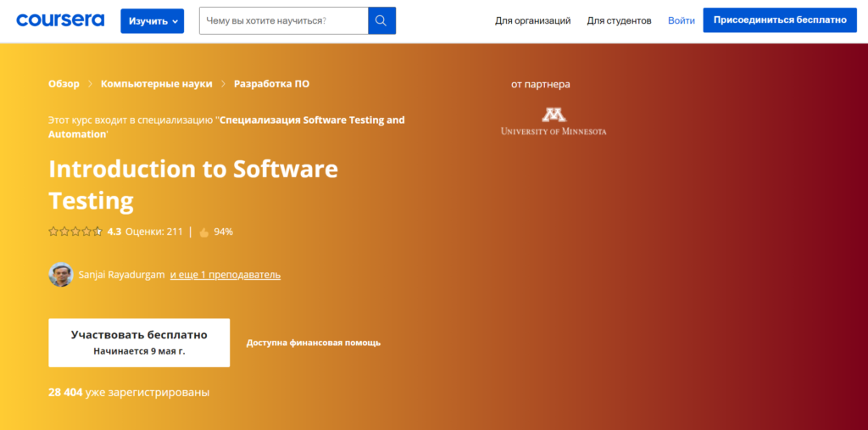
Task: Focus the 'Чему вы хотите научиться?' search field
Action: 283,20
